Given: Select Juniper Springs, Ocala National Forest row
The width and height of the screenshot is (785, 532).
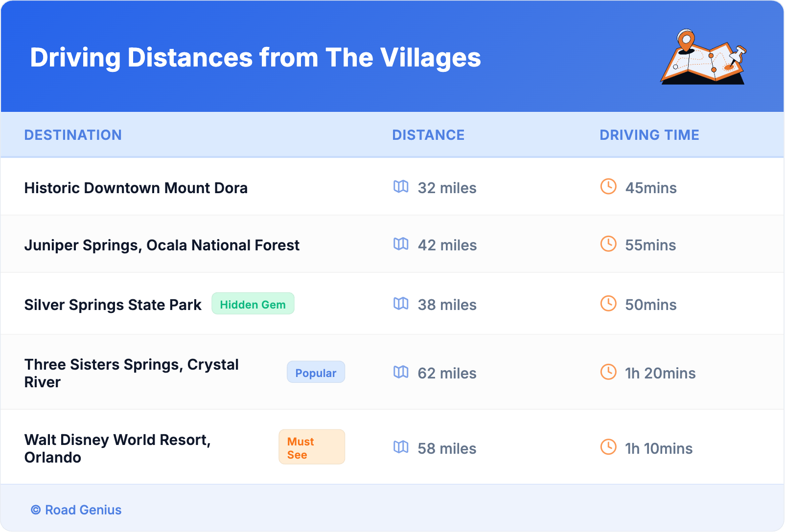Looking at the screenshot, I should coord(162,245).
